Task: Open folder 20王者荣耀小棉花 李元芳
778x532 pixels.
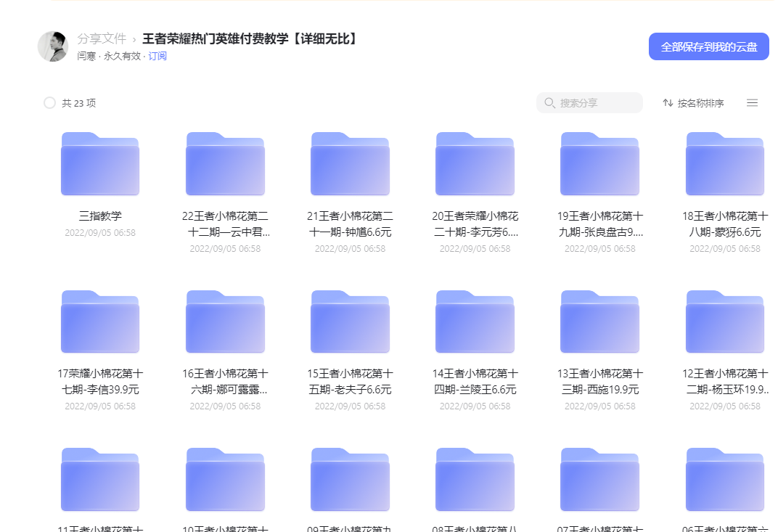Action: (475, 164)
